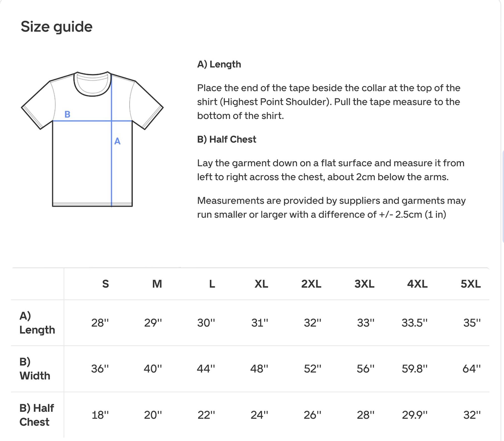This screenshot has width=504, height=441.
Task: Select the L size column header
Action: pyautogui.click(x=212, y=284)
